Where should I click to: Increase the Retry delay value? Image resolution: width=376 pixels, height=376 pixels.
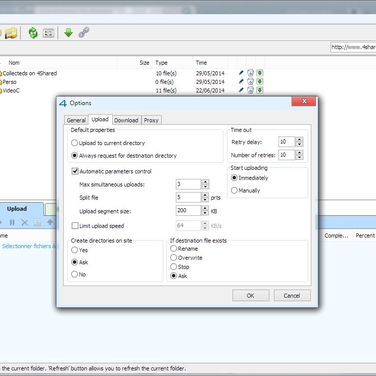pos(299,139)
